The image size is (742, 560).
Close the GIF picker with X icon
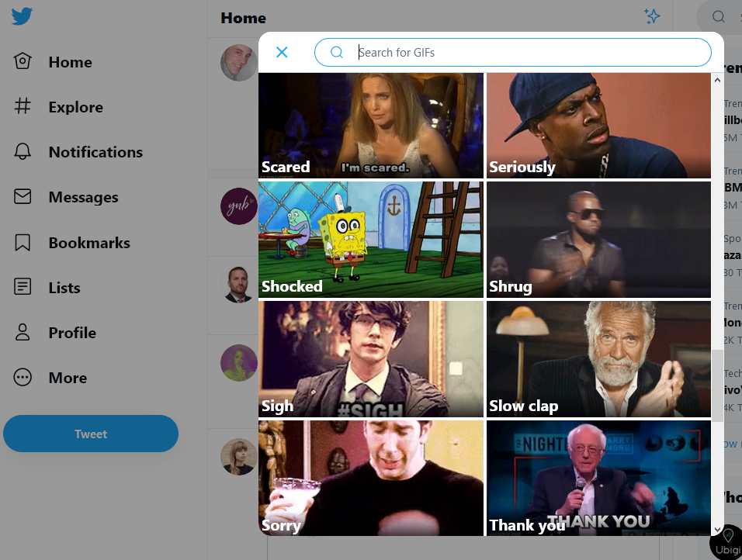click(282, 52)
